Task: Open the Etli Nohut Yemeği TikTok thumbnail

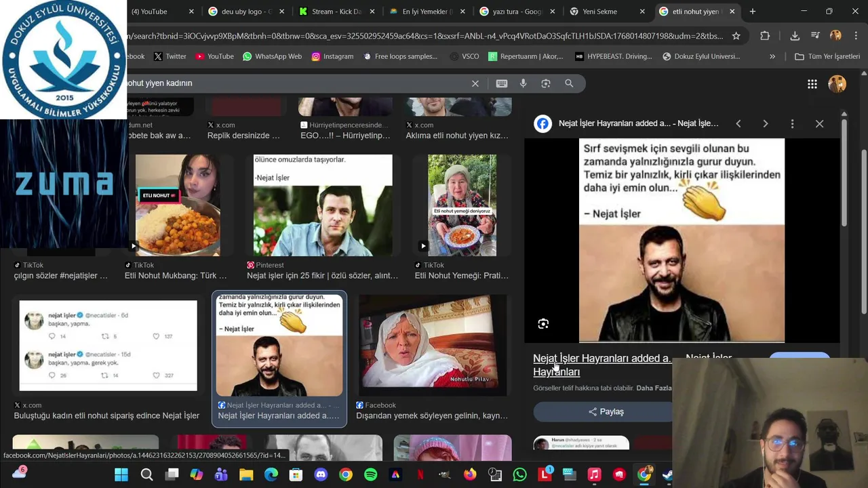Action: coord(462,205)
